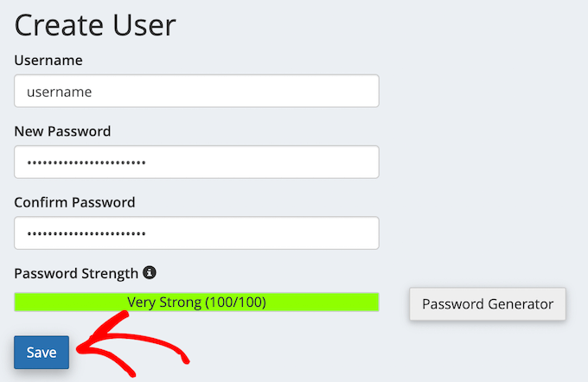The height and width of the screenshot is (382, 588).
Task: Click the New Password label
Action: pyautogui.click(x=62, y=131)
